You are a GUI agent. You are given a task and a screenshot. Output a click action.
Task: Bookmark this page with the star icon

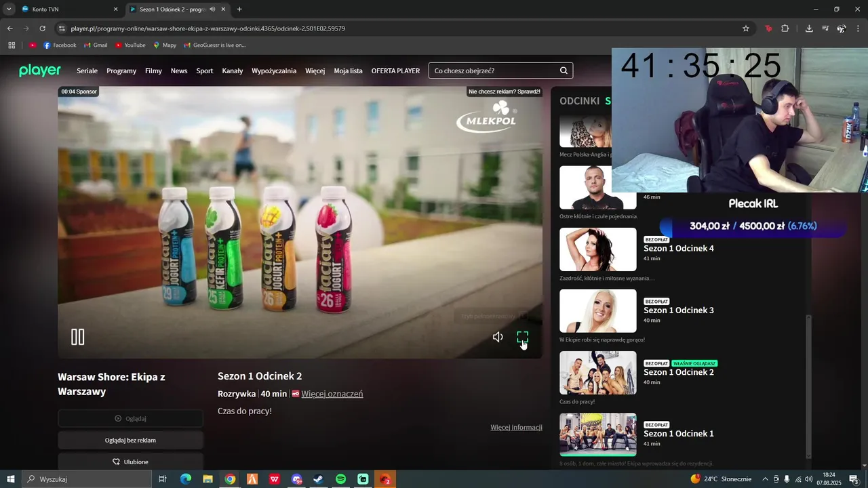tap(746, 28)
